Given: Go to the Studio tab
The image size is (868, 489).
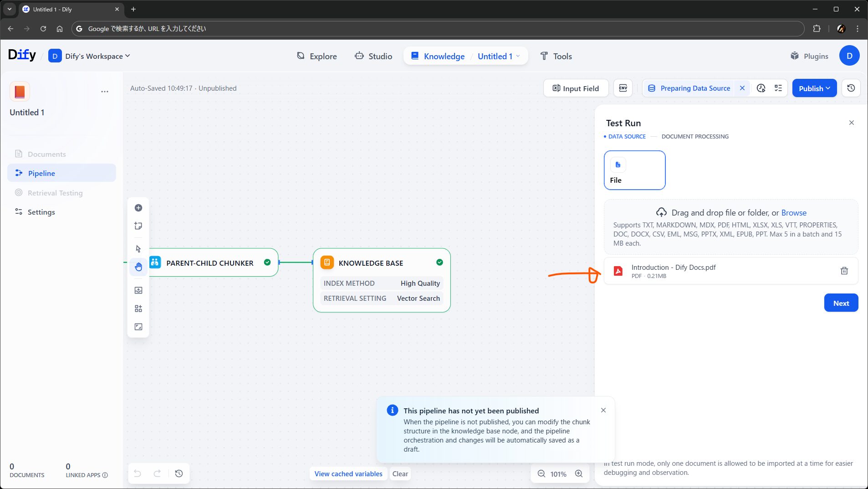Looking at the screenshot, I should coord(373,56).
